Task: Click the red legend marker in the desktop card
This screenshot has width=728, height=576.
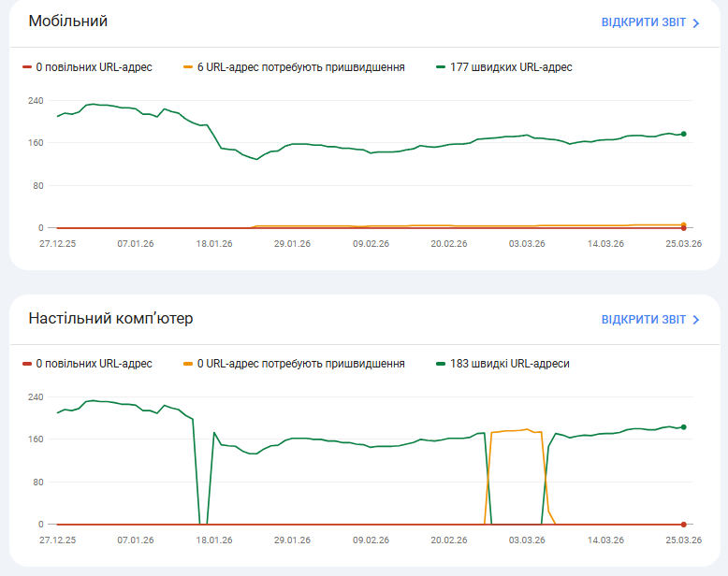Action: point(27,364)
